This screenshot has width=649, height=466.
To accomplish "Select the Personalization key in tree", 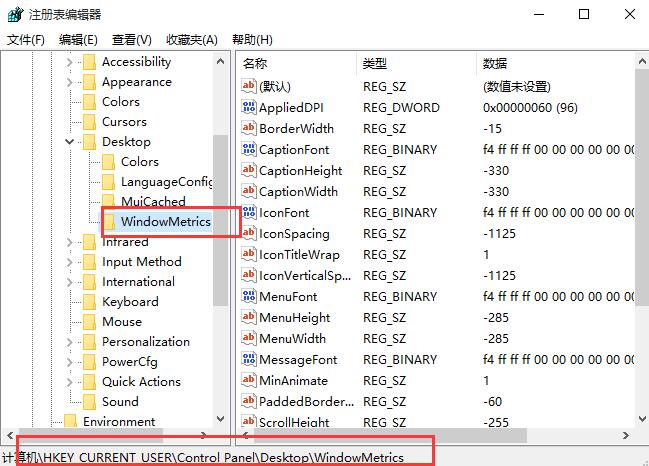I will click(145, 342).
